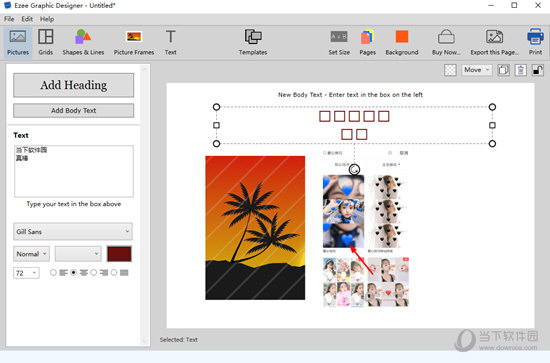Open Picture Frames tool
The image size is (550, 363).
click(x=134, y=42)
